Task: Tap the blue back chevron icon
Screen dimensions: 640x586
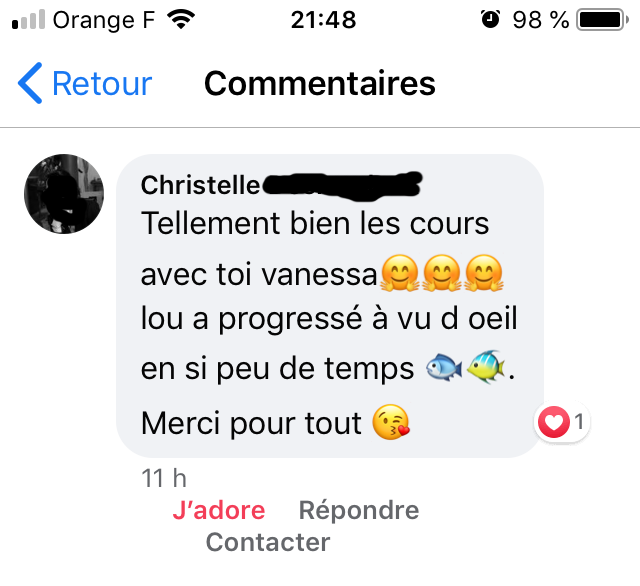Action: (30, 83)
